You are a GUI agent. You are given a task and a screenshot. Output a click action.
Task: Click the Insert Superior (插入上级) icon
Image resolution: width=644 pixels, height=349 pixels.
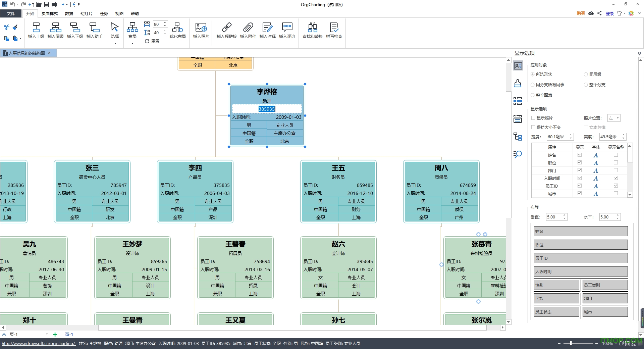36,28
